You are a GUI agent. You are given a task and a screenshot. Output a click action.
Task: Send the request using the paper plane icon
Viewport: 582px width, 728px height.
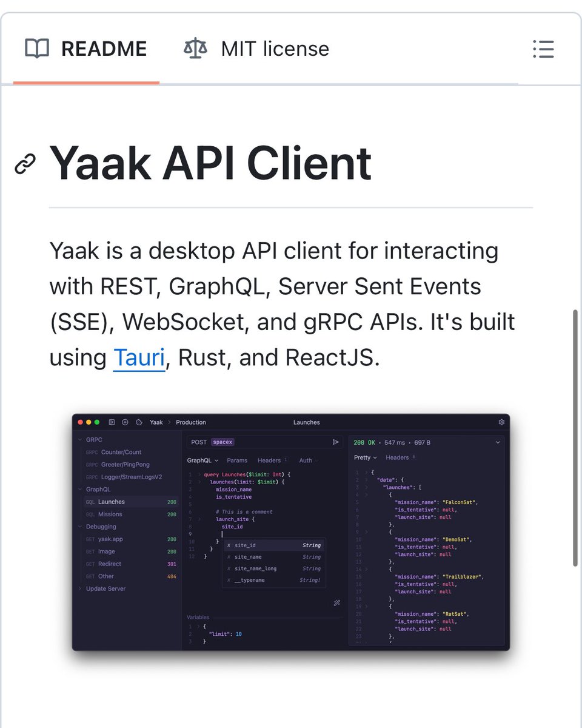coord(336,442)
